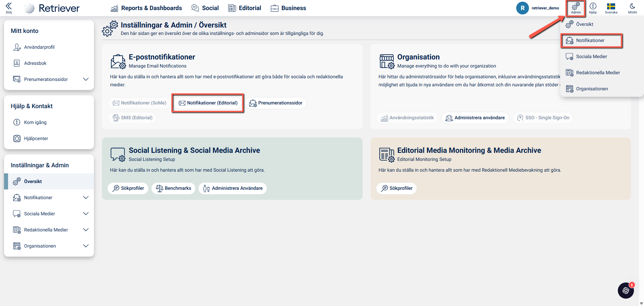Open the support chat bubble icon
Screen dimensions: 644x306
click(626, 291)
